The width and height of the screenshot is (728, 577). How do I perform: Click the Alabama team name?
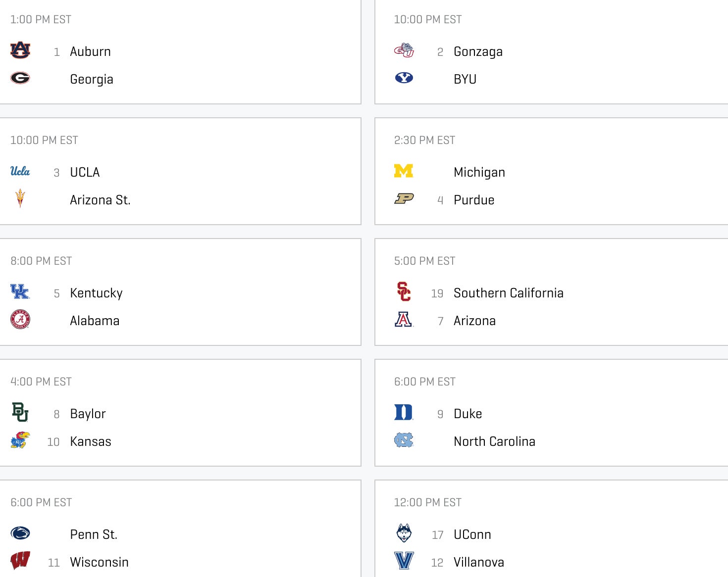click(x=95, y=321)
